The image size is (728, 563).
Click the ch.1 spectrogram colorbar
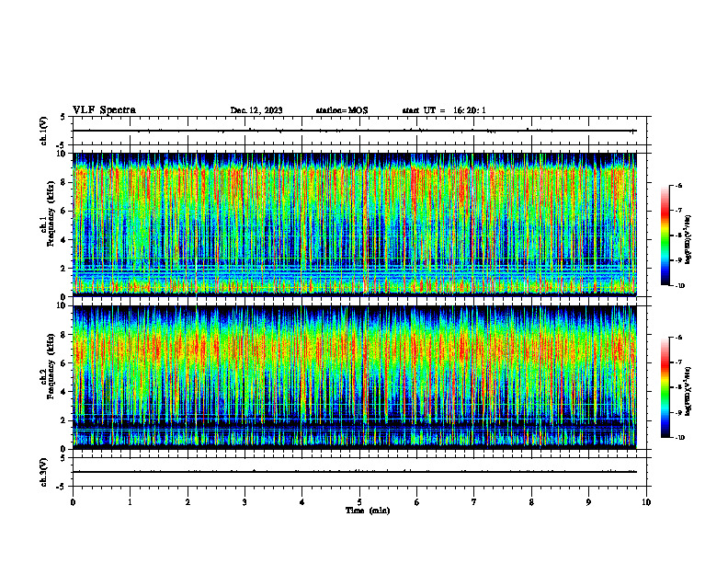click(665, 236)
